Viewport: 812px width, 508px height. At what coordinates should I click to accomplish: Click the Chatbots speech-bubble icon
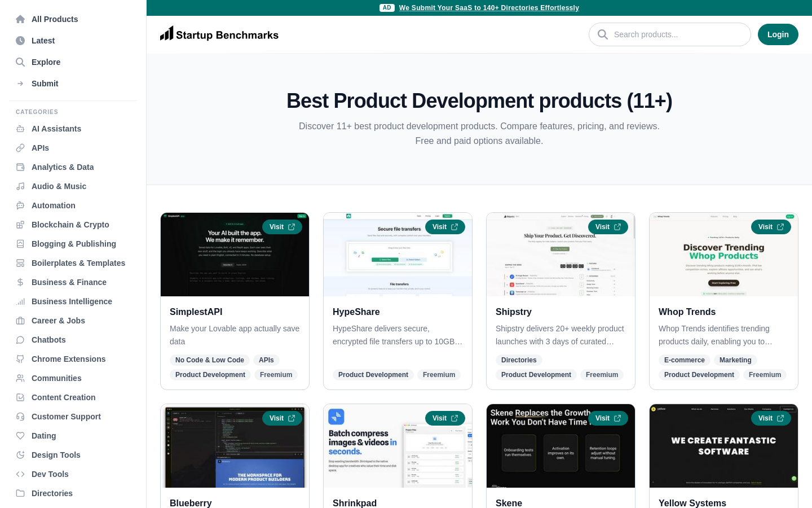click(x=20, y=340)
